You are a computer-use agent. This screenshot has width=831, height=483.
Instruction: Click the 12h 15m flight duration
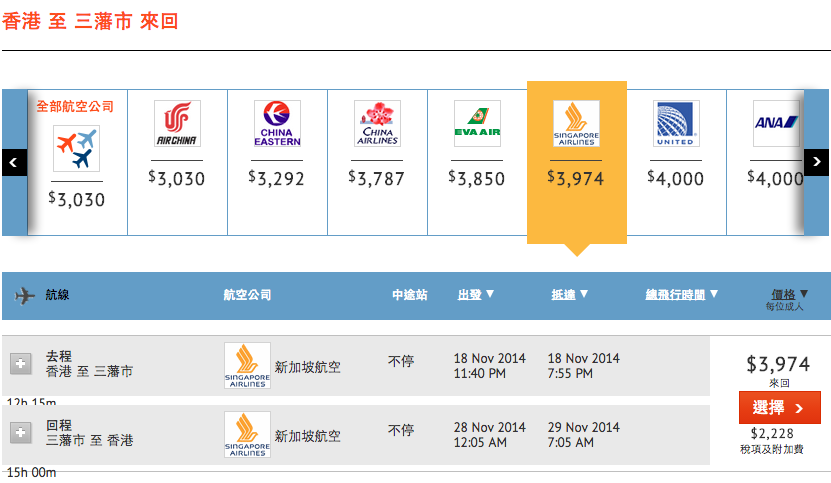[32, 401]
